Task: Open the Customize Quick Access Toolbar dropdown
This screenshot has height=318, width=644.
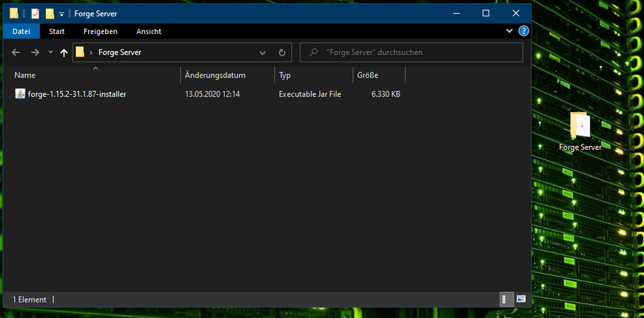Action: click(x=62, y=13)
